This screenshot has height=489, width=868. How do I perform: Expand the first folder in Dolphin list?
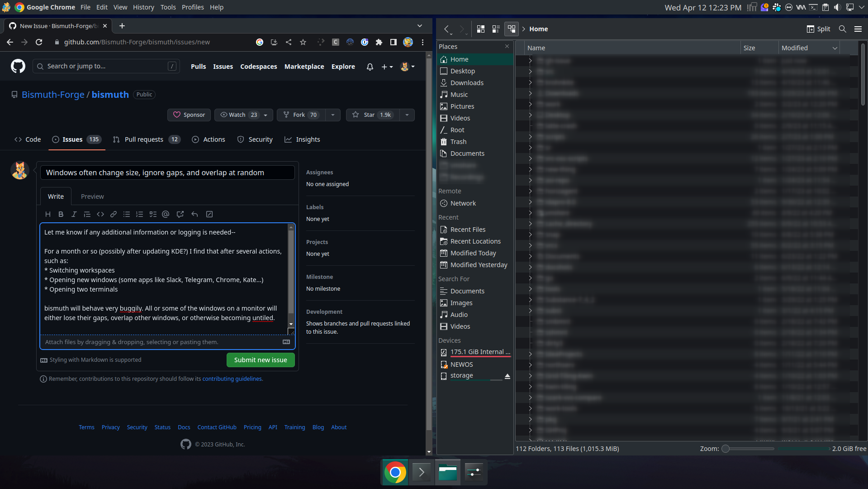(x=530, y=60)
